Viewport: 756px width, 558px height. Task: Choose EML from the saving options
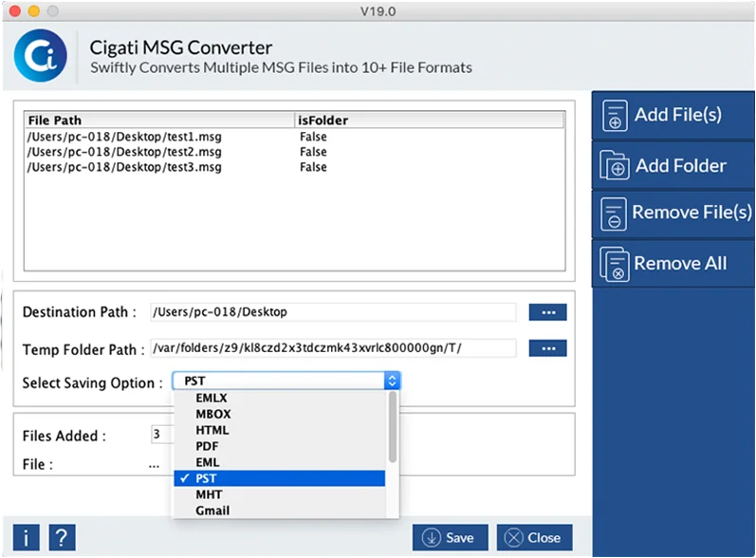(280, 462)
